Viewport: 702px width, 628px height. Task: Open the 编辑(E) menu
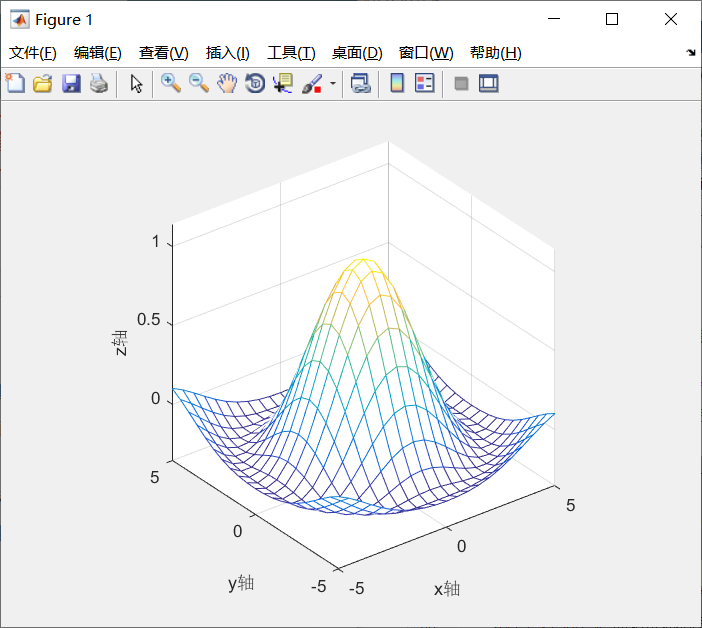[98, 53]
